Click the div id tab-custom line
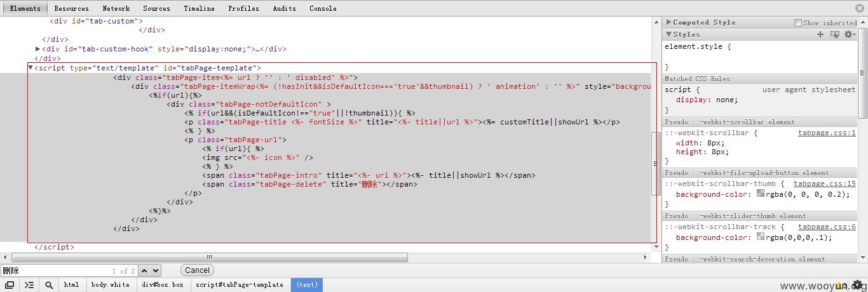 click(x=97, y=21)
